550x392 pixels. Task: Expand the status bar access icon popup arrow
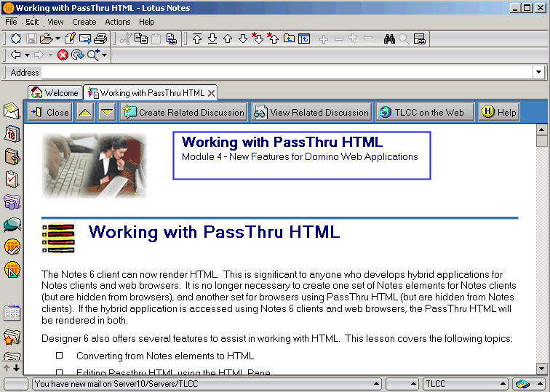(x=540, y=383)
